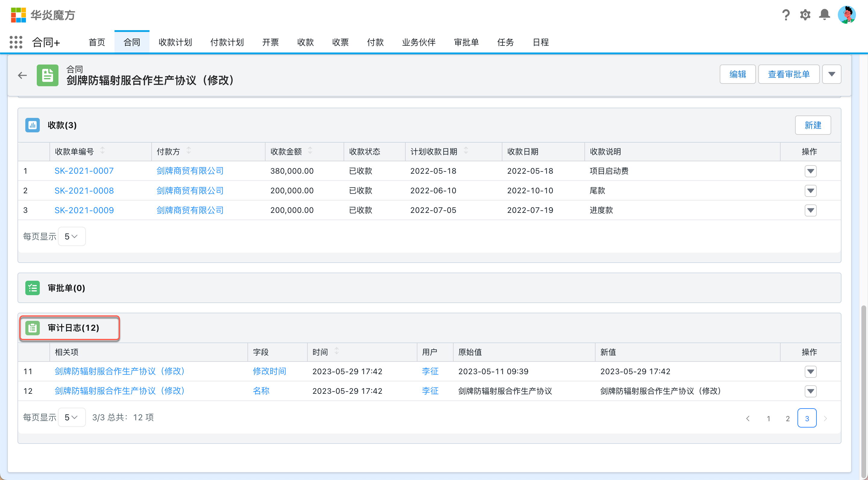Click the 收款 section chart icon
Screen dimensions: 868x480
click(32, 125)
